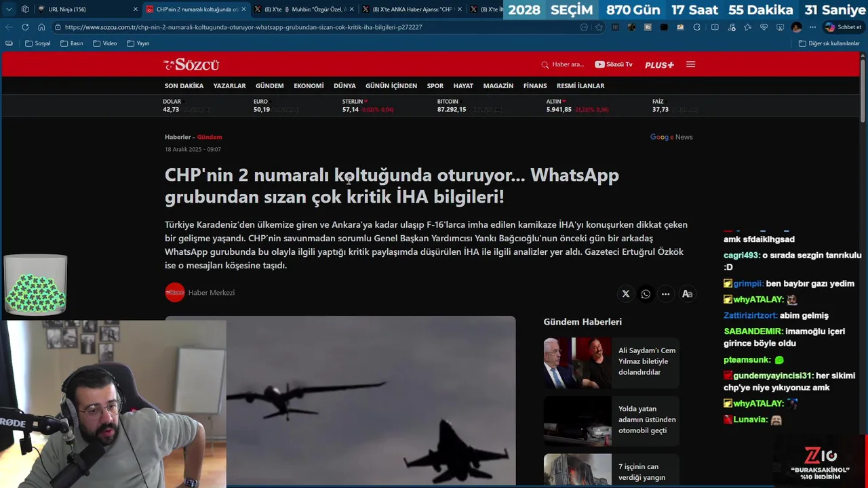Change article font size with Aa icon
This screenshot has height=488, width=868.
pyautogui.click(x=687, y=294)
